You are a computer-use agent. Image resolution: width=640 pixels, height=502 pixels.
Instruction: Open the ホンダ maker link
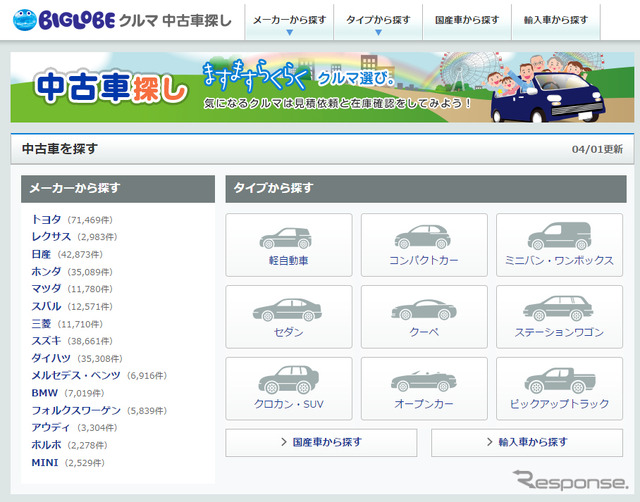[x=46, y=271]
